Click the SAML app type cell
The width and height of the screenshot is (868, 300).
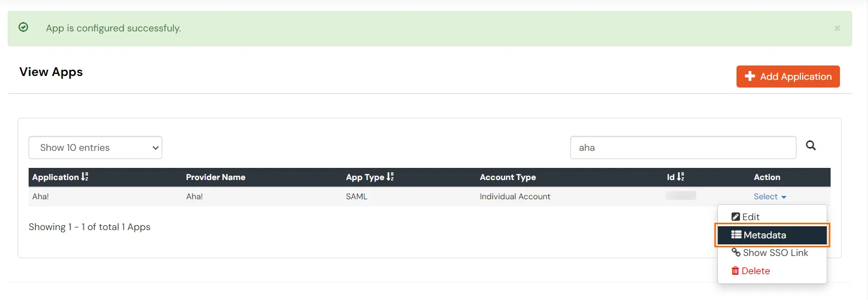click(x=356, y=197)
